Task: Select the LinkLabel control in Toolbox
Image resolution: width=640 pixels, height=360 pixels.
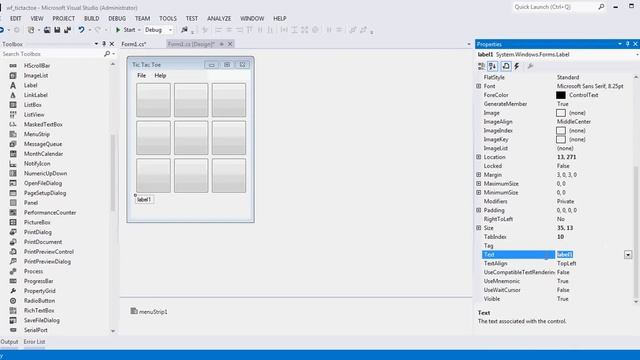Action: pos(36,95)
